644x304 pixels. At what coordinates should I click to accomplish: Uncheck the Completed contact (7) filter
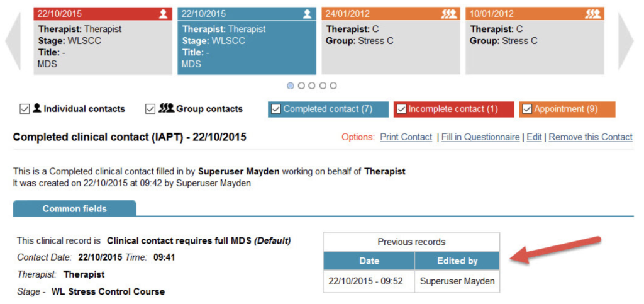276,109
